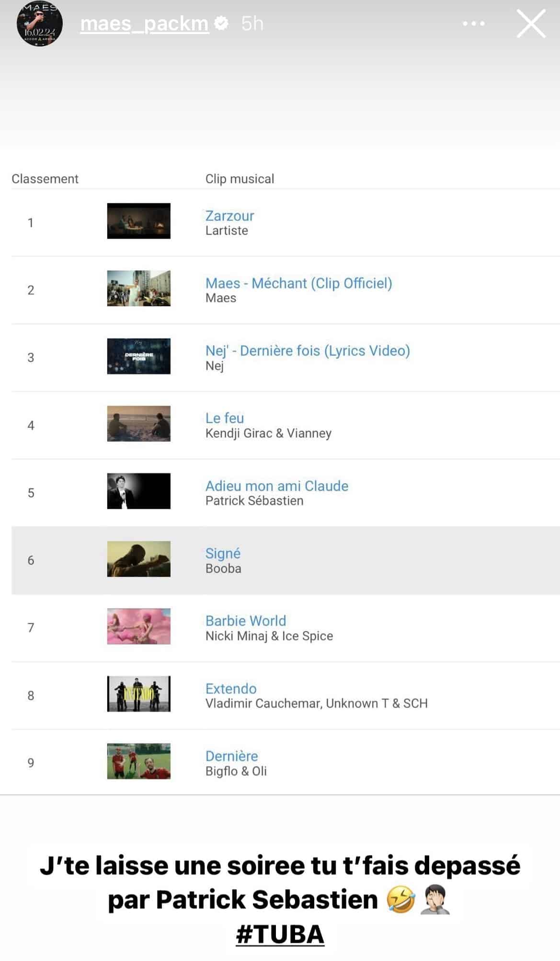Image resolution: width=560 pixels, height=961 pixels.
Task: Open the maes_packm profile picture
Action: pyautogui.click(x=40, y=24)
